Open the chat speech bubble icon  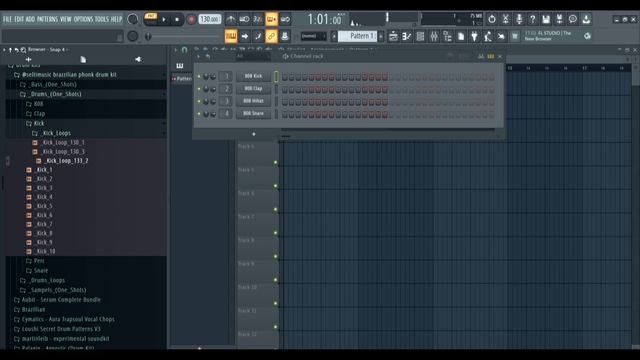click(573, 19)
